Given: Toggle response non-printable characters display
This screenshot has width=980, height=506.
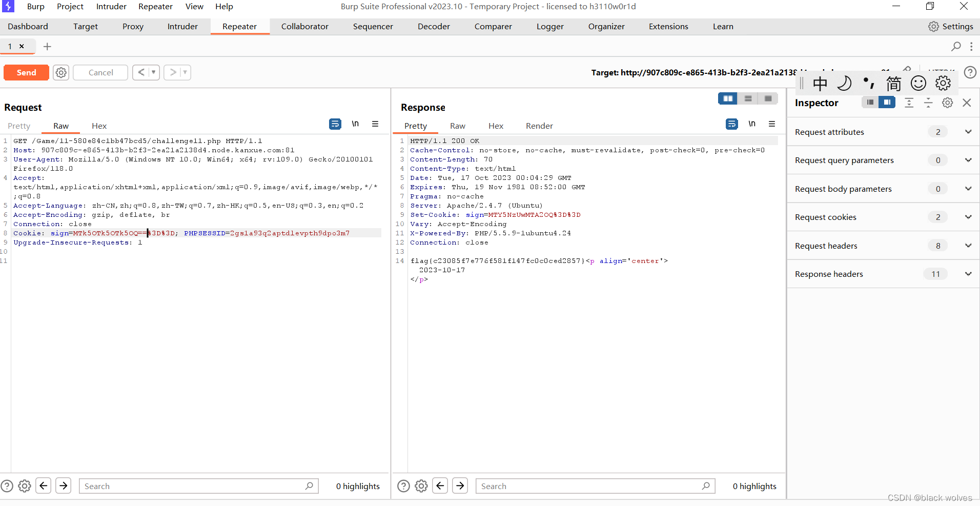Looking at the screenshot, I should click(x=752, y=124).
